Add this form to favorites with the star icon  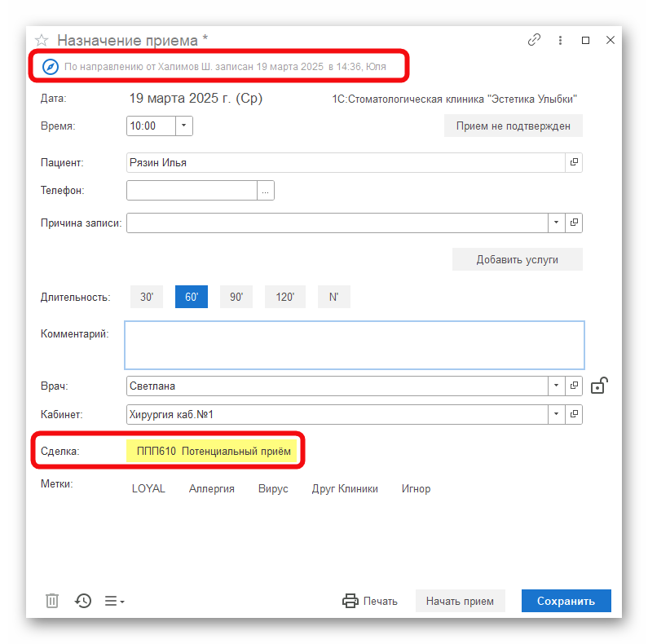[42, 41]
